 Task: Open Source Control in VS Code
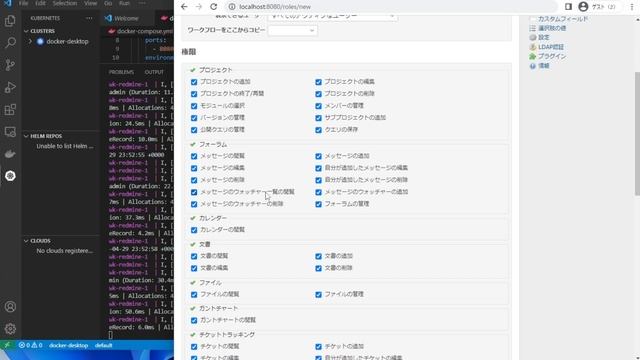click(x=10, y=65)
